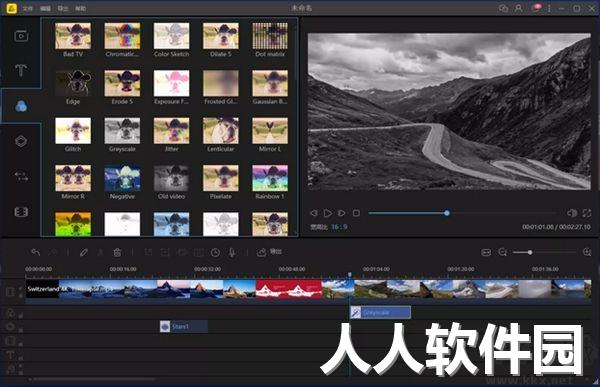
Task: Open the Edit menu in the title bar
Action: (x=46, y=8)
